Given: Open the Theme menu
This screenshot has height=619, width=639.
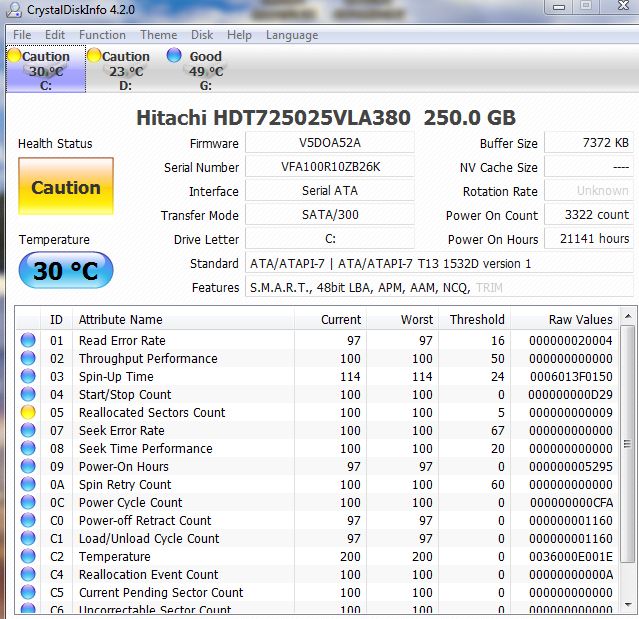Looking at the screenshot, I should (159, 35).
